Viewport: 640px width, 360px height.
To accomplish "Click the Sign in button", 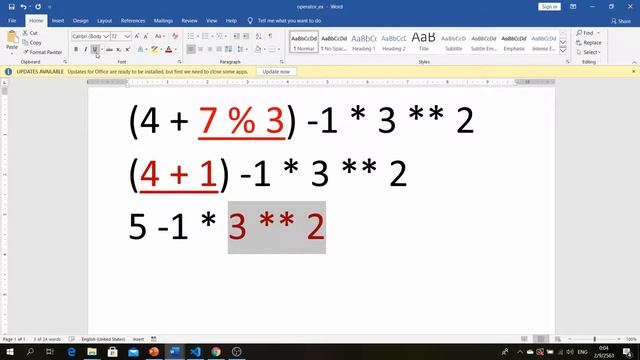I will 549,7.
